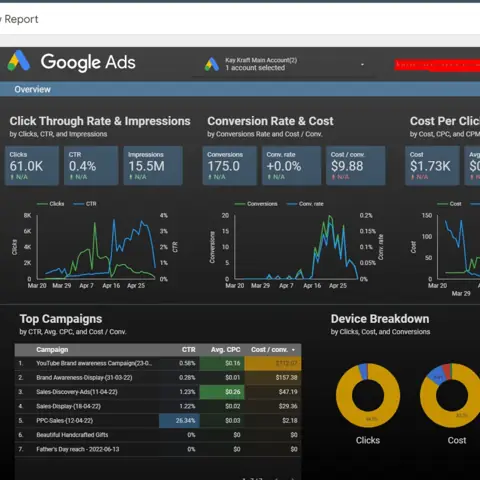Image resolution: width=480 pixels, height=480 pixels.
Task: Click the Cost donut chart
Action: 451,395
